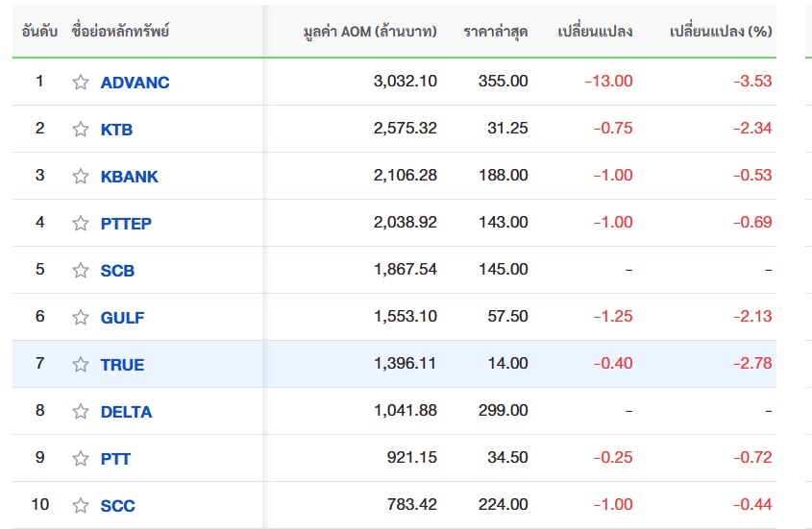Image resolution: width=812 pixels, height=529 pixels.
Task: Open the DELTA ticker link
Action: click(126, 412)
